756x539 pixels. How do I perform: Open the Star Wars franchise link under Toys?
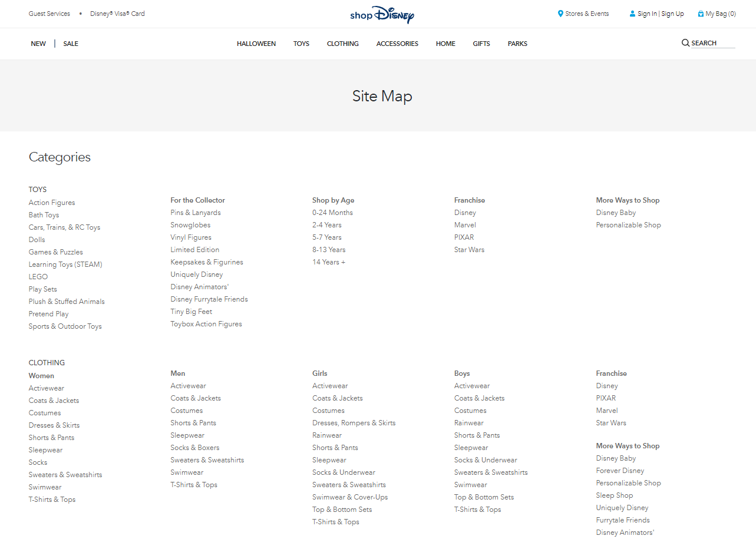469,249
